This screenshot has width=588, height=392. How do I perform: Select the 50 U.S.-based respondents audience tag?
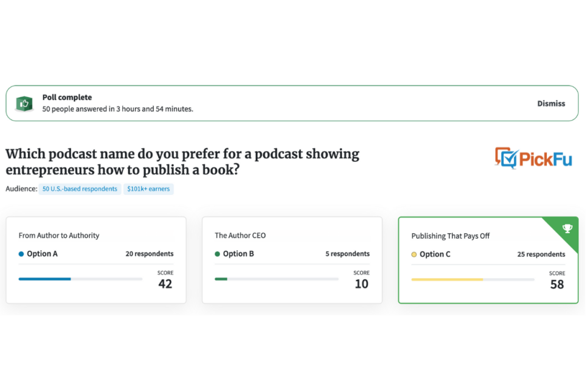(80, 189)
